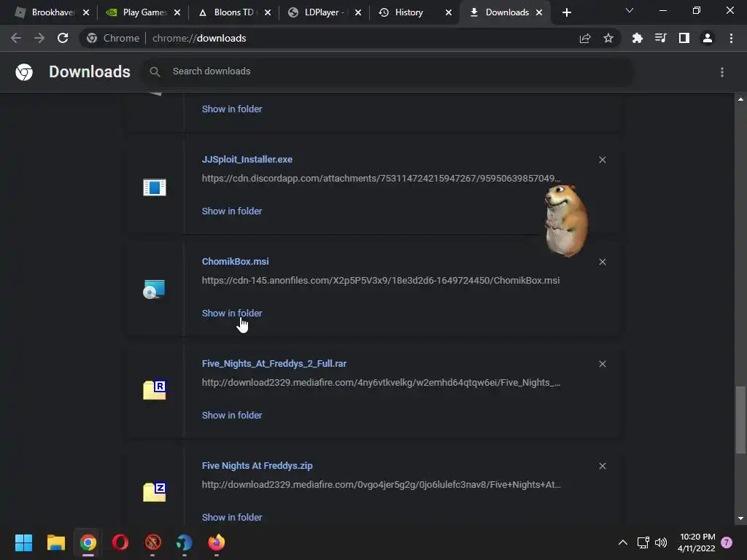The height and width of the screenshot is (560, 747).
Task: Open the volume speaker tray icon
Action: [661, 542]
